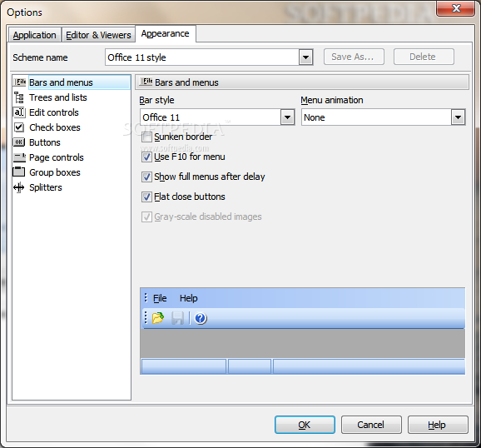Viewport: 481px width, 448px height.
Task: Toggle Gray-scale disabled images checkbox
Action: pyautogui.click(x=146, y=217)
